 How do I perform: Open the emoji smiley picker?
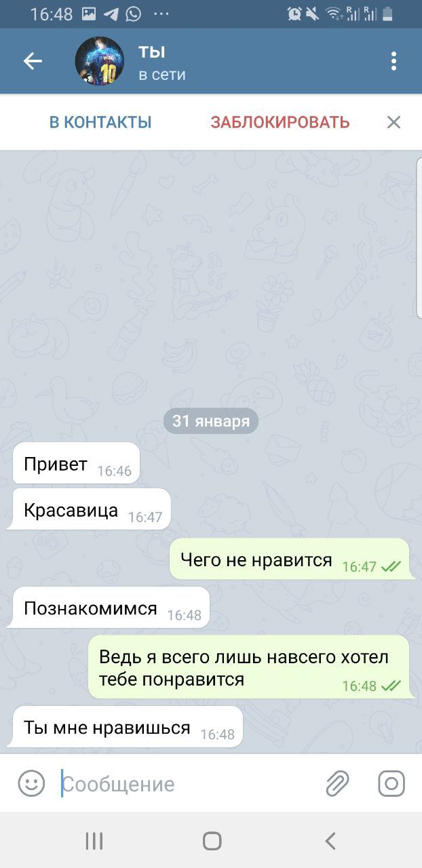(x=31, y=783)
